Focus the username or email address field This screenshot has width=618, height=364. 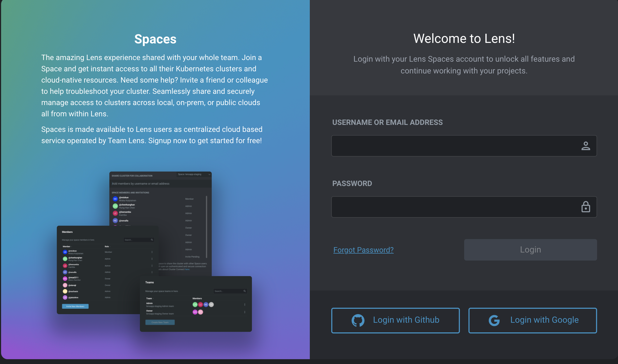tap(456, 146)
